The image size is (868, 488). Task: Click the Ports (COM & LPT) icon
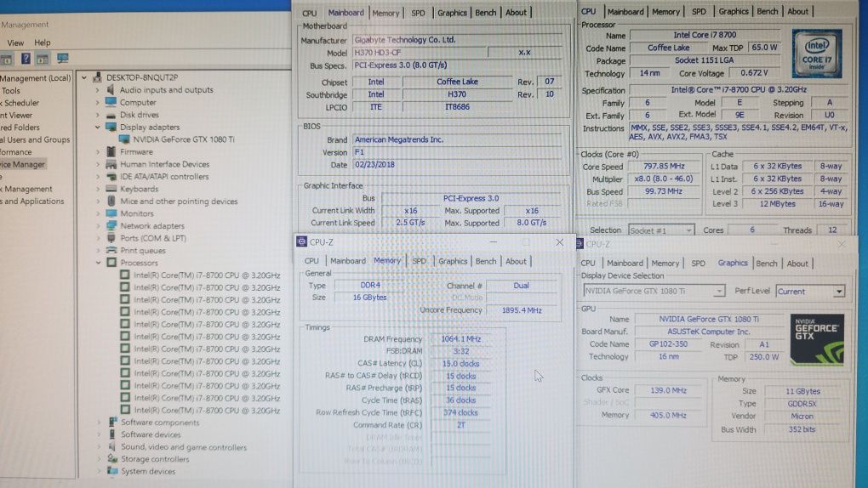point(111,238)
